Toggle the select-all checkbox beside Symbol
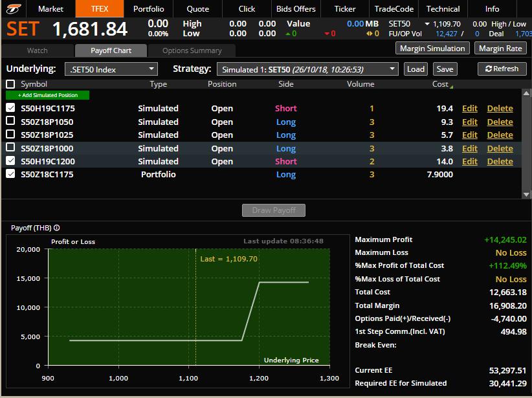Screen dimensions: 532x398 [10, 84]
